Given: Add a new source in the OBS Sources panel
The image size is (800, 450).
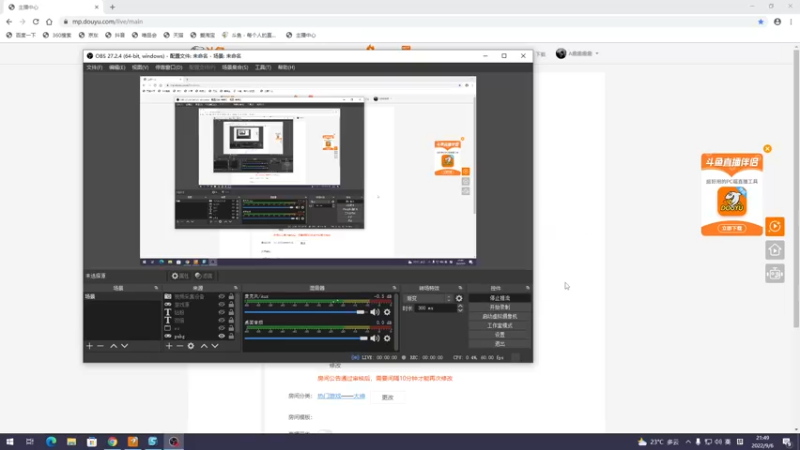Looking at the screenshot, I should 169,346.
